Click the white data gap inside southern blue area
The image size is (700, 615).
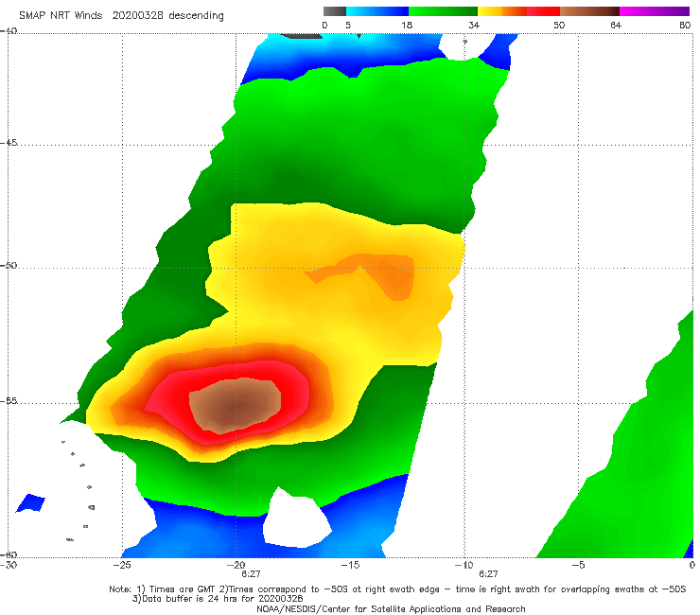coord(297,519)
